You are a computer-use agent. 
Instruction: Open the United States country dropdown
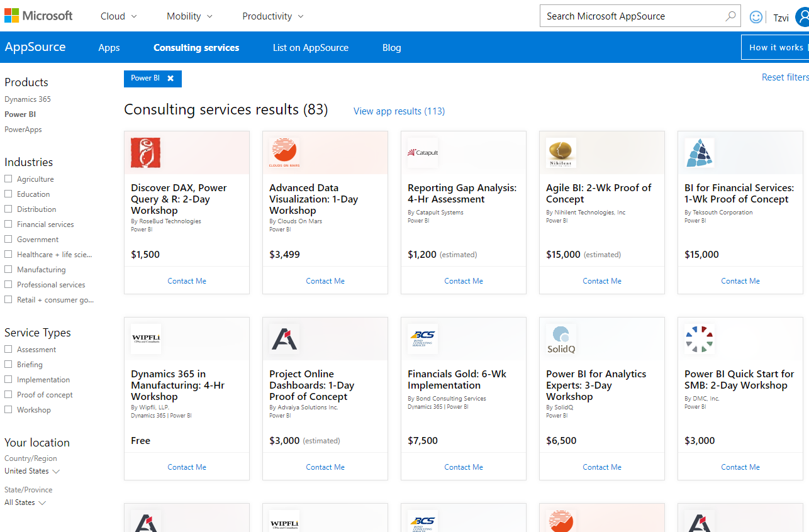[x=32, y=471]
